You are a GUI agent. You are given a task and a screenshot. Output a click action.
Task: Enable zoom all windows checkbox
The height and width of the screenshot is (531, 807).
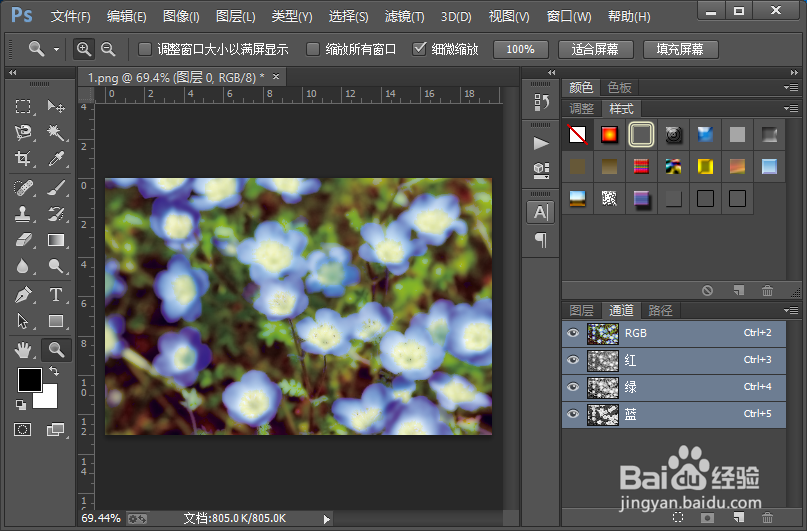pyautogui.click(x=313, y=49)
